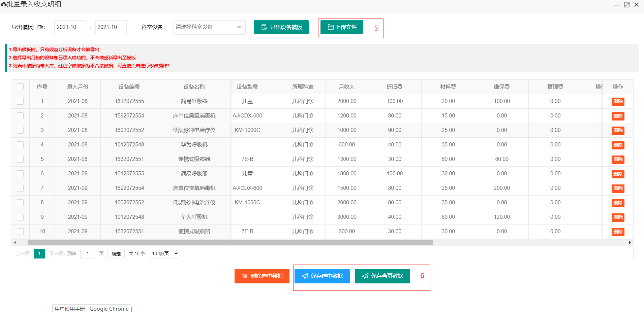Viewport: 644px width, 312px height.
Task: Click the cloud upload icon in title
Action: click(4, 4)
